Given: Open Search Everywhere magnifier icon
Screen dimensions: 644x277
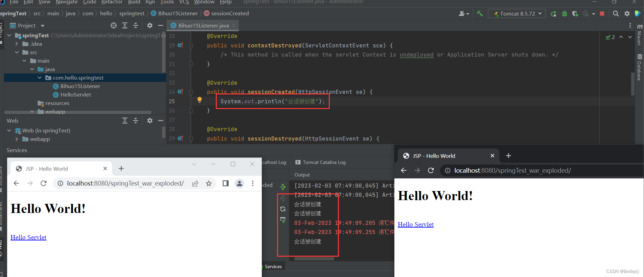Looking at the screenshot, I should (616, 14).
